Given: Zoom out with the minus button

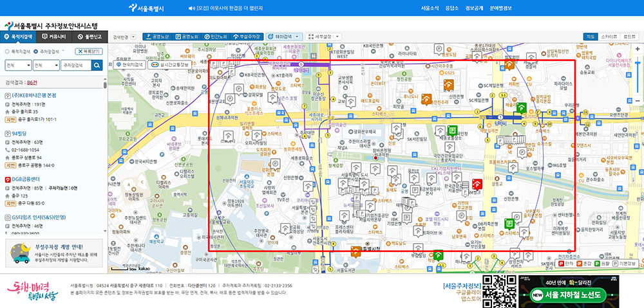Looking at the screenshot, I should (x=638, y=100).
